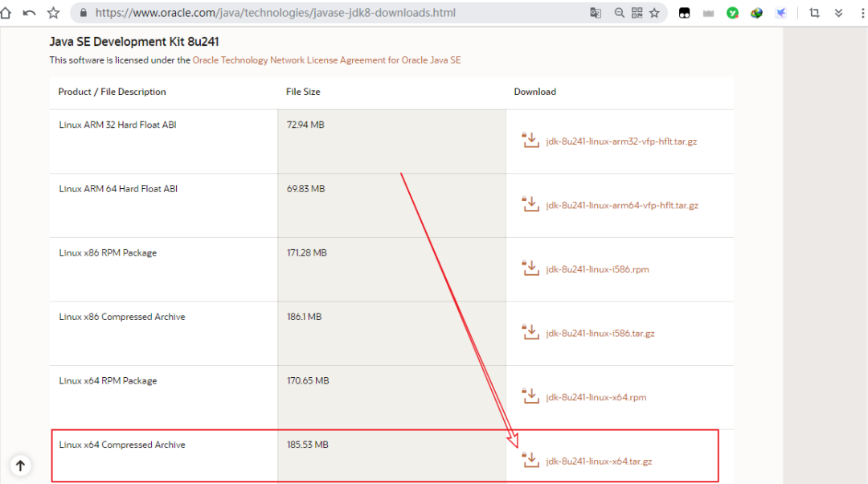Click download icon for x64.rpm
The image size is (868, 484).
point(530,396)
